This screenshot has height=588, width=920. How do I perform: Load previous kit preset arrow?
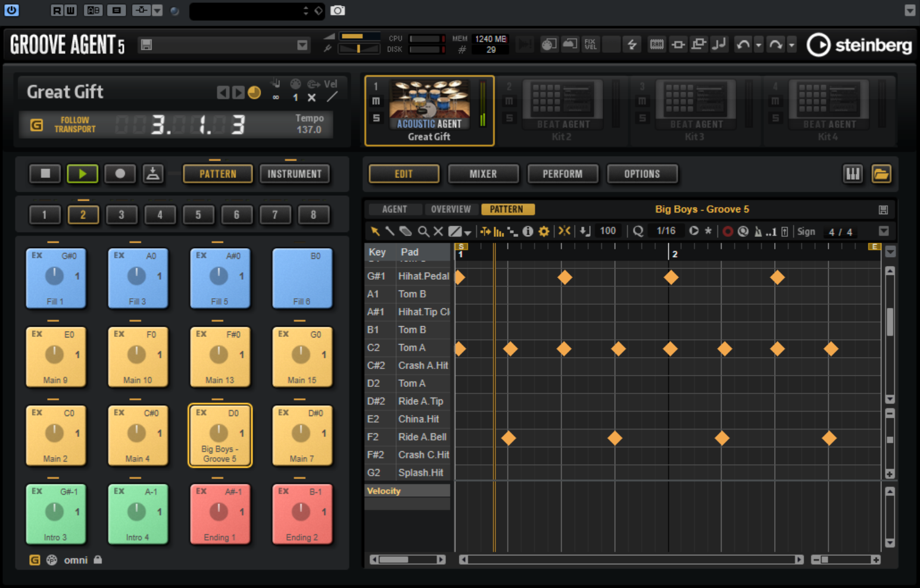(x=223, y=92)
